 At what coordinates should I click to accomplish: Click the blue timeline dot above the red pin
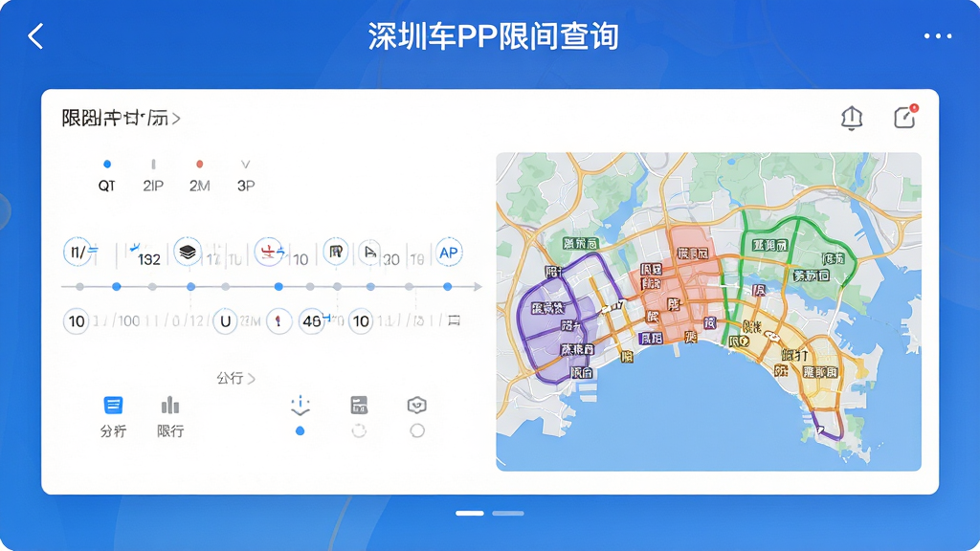coord(278,287)
